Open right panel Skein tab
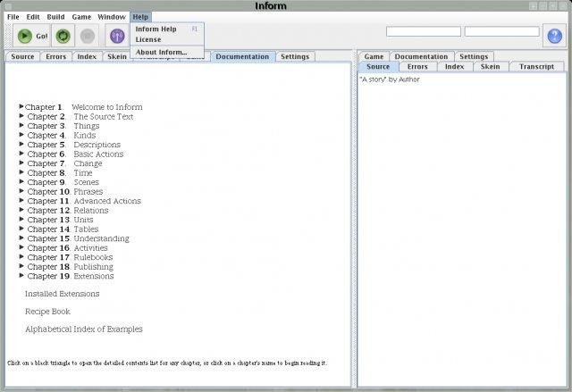This screenshot has width=572, height=392. [490, 67]
